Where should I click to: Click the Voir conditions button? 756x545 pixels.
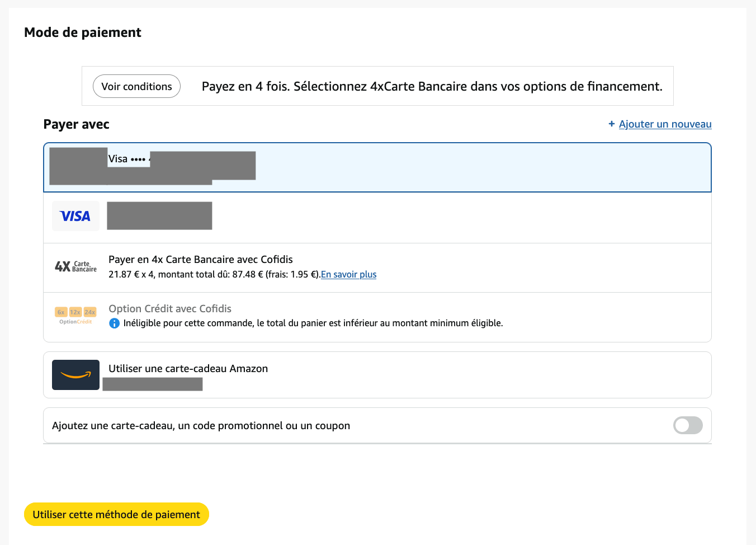[x=136, y=86]
